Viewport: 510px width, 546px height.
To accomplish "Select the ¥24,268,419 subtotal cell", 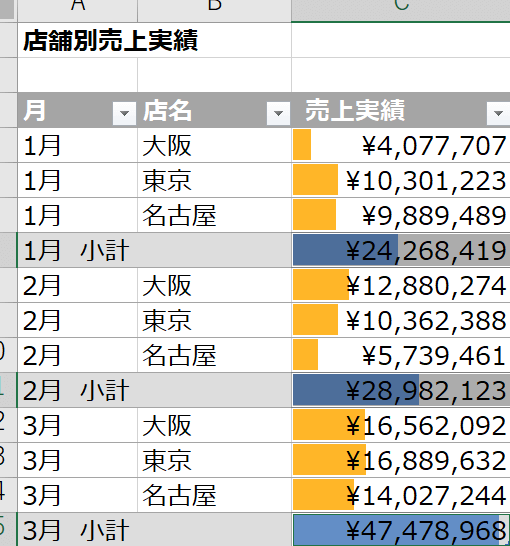I will [x=401, y=250].
